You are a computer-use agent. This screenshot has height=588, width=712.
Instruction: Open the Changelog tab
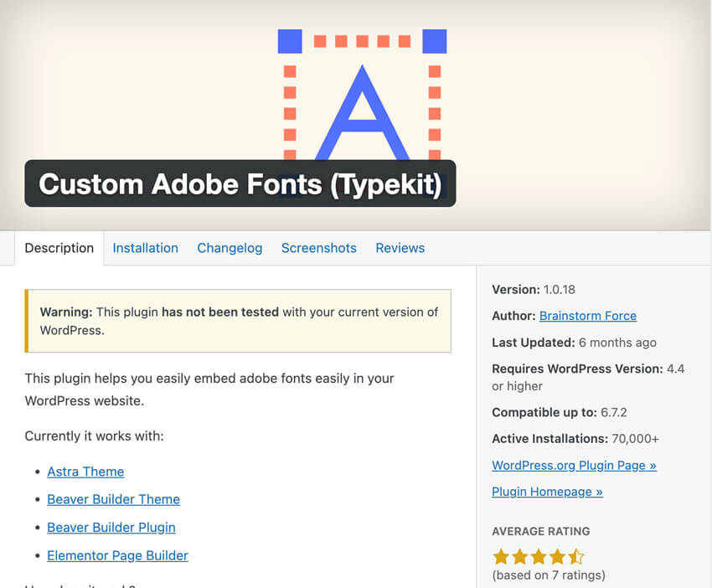click(230, 248)
